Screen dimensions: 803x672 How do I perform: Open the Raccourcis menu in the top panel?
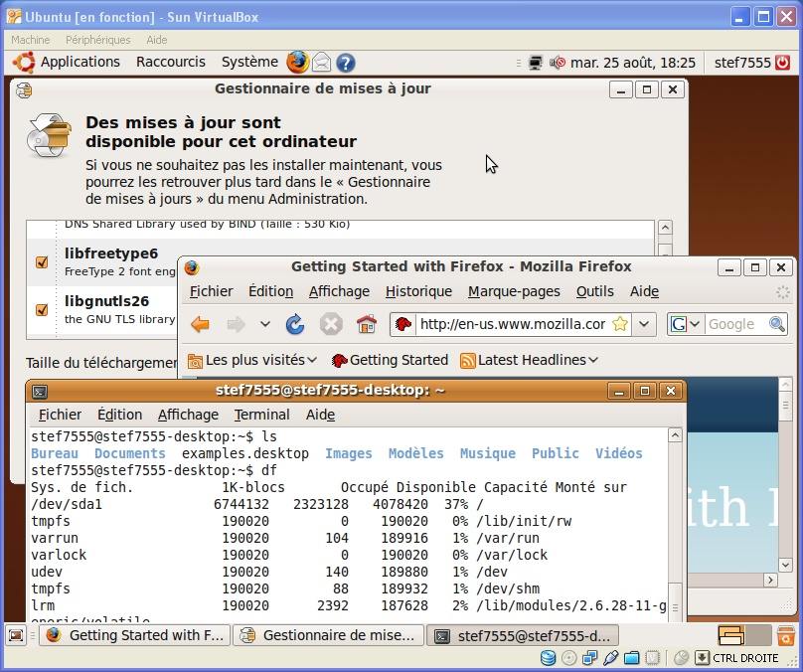pyautogui.click(x=171, y=62)
